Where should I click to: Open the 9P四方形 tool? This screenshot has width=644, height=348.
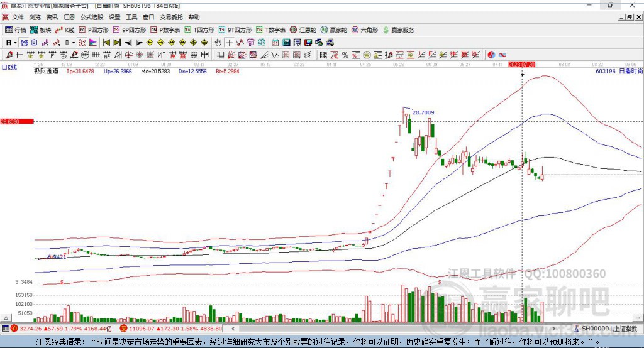click(x=130, y=30)
